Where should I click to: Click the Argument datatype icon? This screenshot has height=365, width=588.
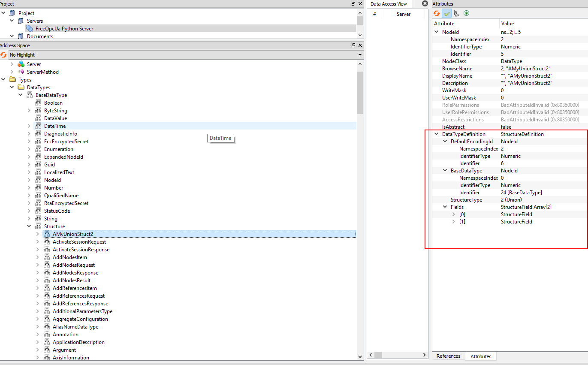coord(47,350)
